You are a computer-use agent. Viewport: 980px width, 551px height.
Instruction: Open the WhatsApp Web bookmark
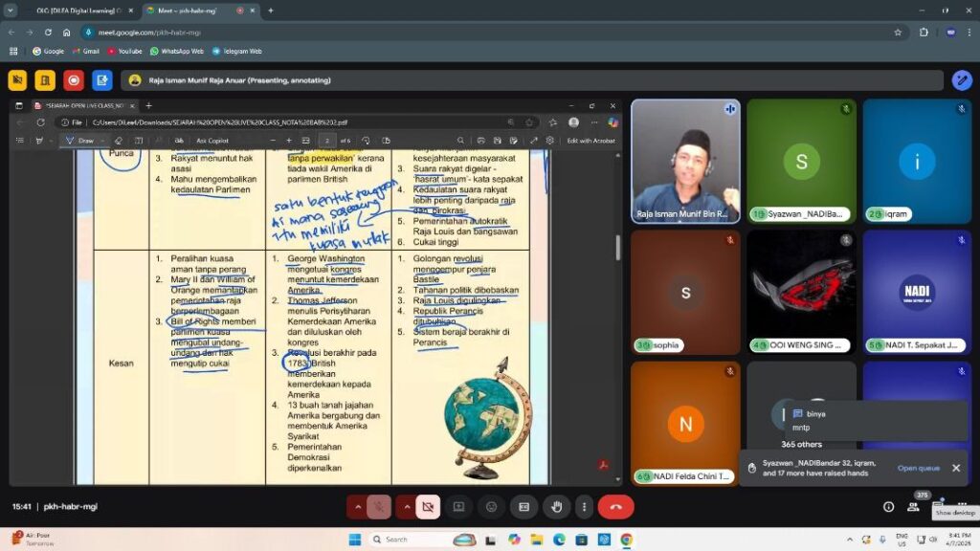click(177, 51)
